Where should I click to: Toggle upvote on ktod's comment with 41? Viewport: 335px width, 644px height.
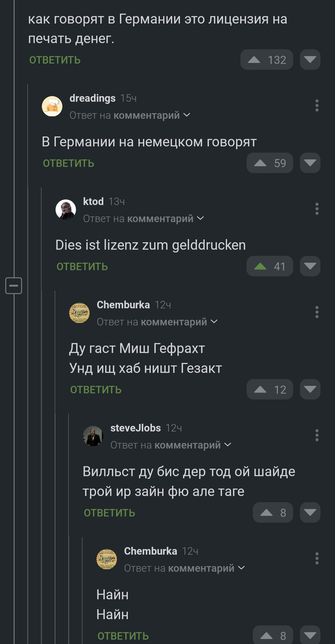pyautogui.click(x=260, y=266)
